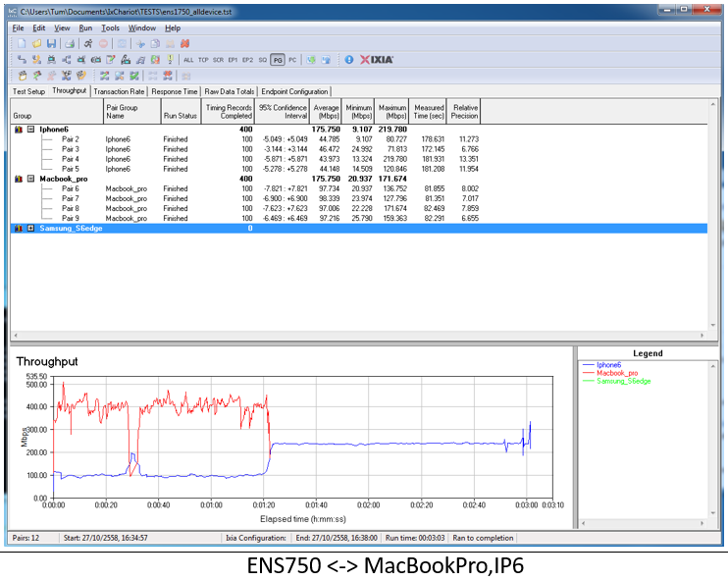Screen dimensions: 728x581
Task: Toggle TCP protocol grouping
Action: coord(203,60)
